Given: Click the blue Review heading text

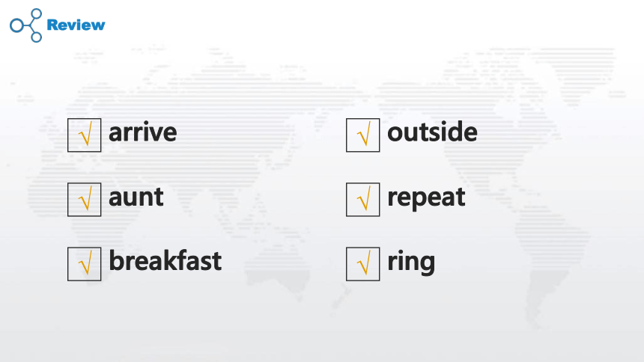Looking at the screenshot, I should click(x=76, y=25).
